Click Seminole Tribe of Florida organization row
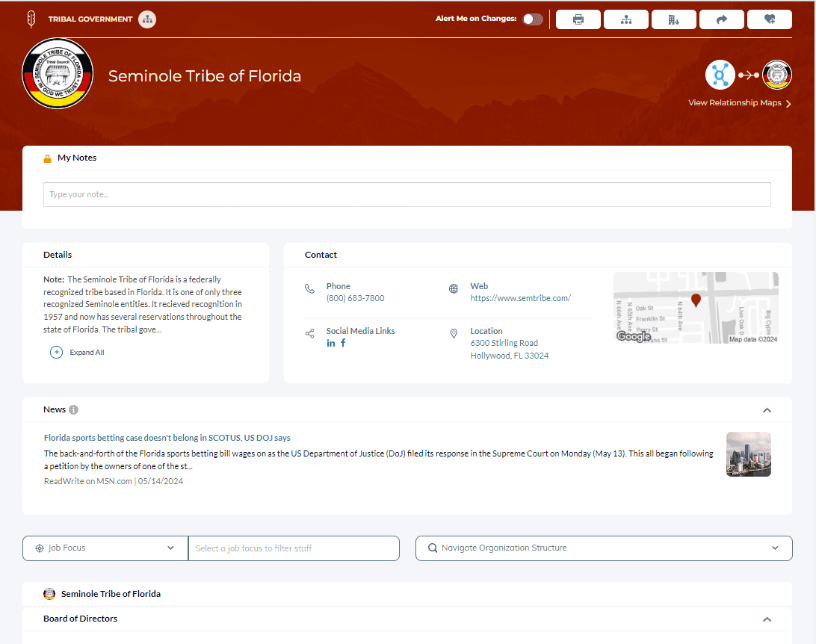This screenshot has height=644, width=816. pyautogui.click(x=407, y=594)
